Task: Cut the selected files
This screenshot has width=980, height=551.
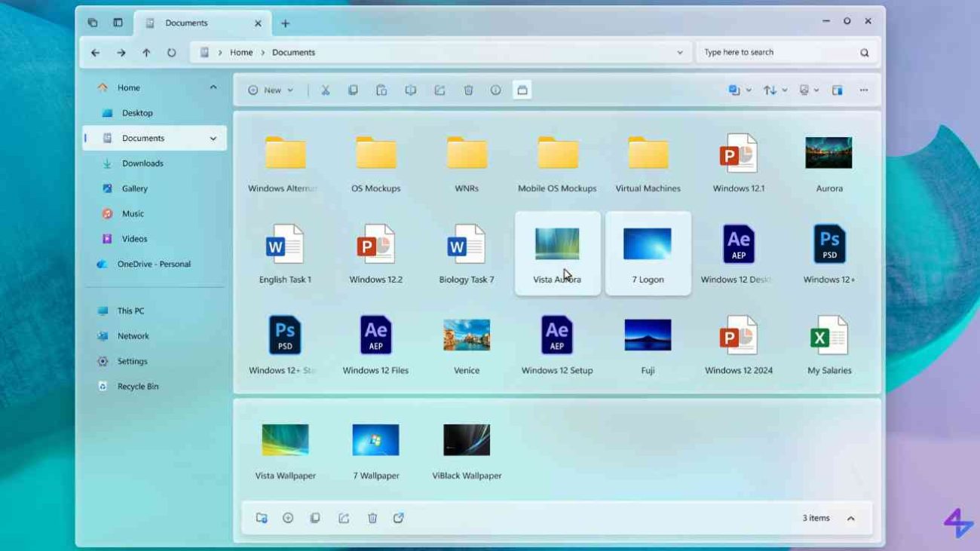Action: pos(323,90)
